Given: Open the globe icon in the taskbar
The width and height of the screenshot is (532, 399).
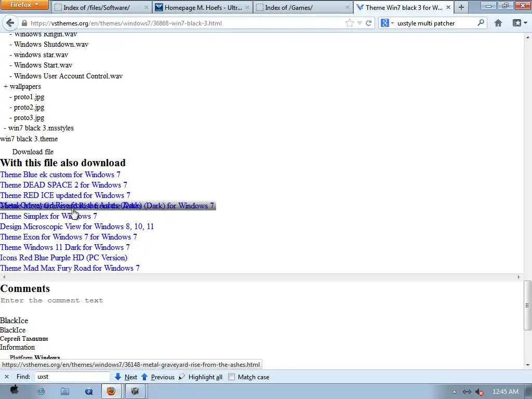Looking at the screenshot, I should (41, 391).
